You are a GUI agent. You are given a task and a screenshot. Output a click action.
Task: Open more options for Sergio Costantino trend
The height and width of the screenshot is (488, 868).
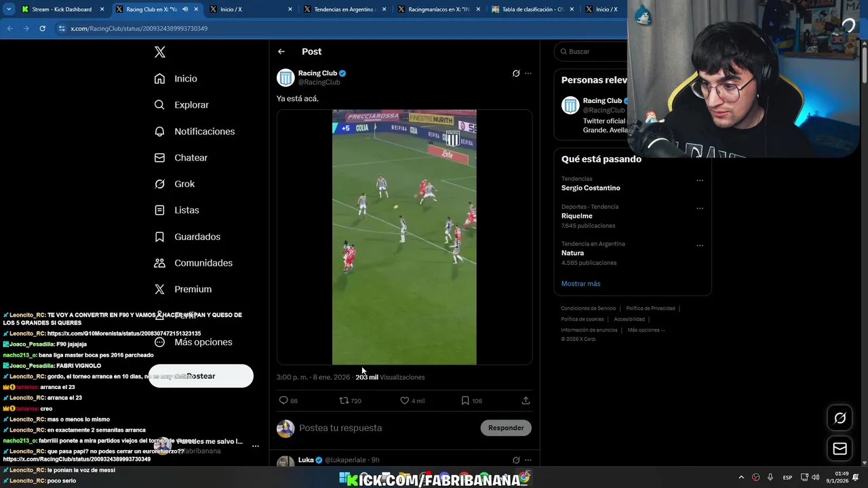pyautogui.click(x=700, y=181)
